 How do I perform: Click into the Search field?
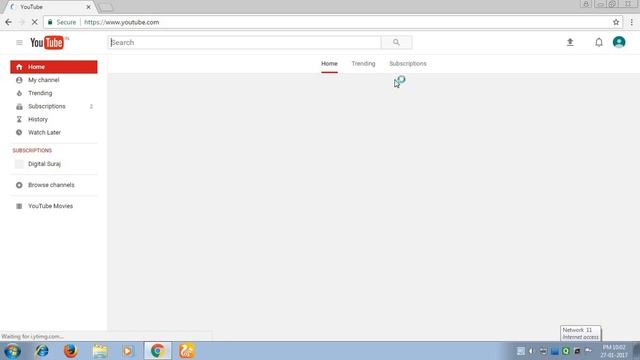(x=244, y=42)
